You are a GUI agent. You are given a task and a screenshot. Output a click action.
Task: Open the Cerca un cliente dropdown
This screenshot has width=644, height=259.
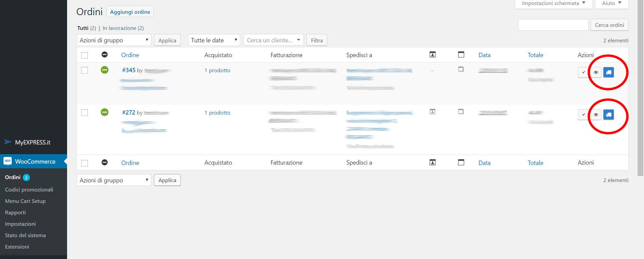pos(273,40)
